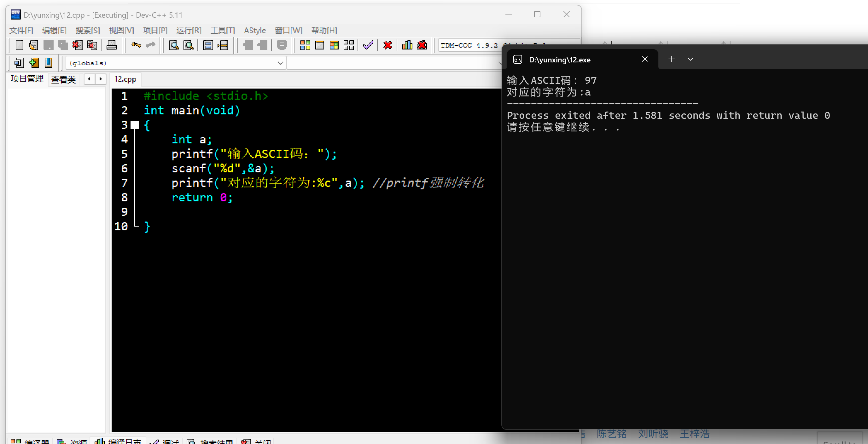
Task: Click the Toggle bookmark blue icon
Action: tap(49, 63)
